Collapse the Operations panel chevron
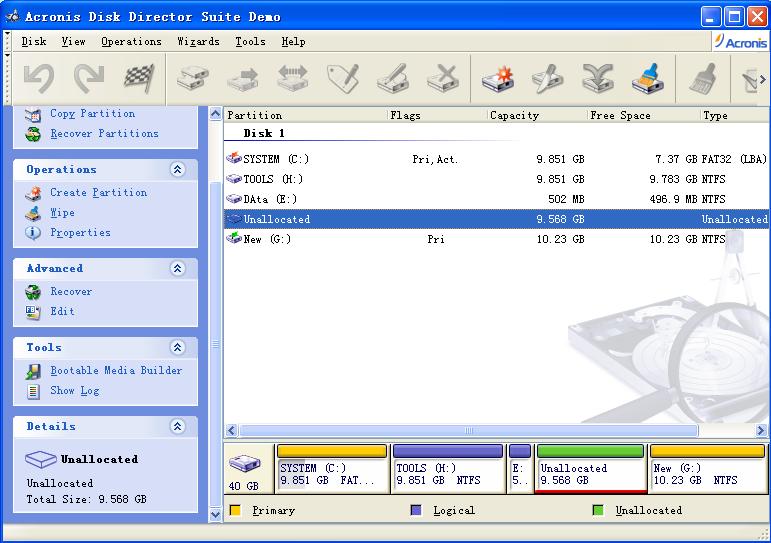771x543 pixels. (178, 170)
